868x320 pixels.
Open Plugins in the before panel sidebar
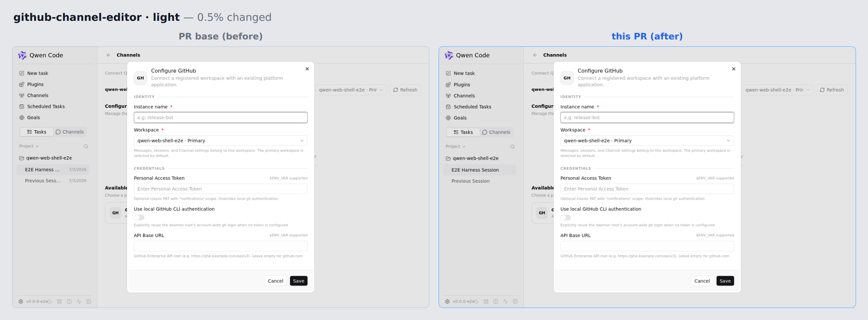[x=54, y=84]
